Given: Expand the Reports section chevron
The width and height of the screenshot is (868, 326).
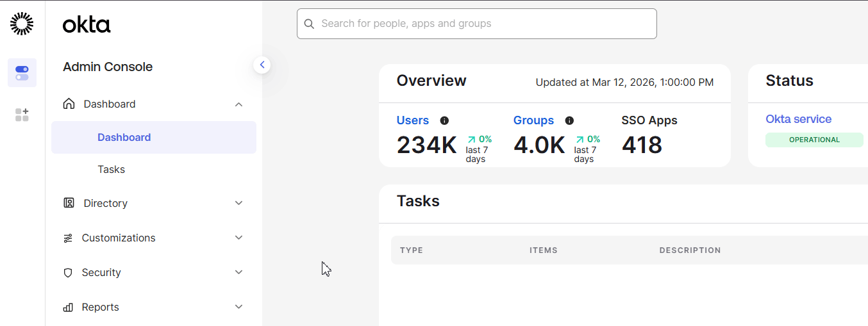Looking at the screenshot, I should coord(238,307).
